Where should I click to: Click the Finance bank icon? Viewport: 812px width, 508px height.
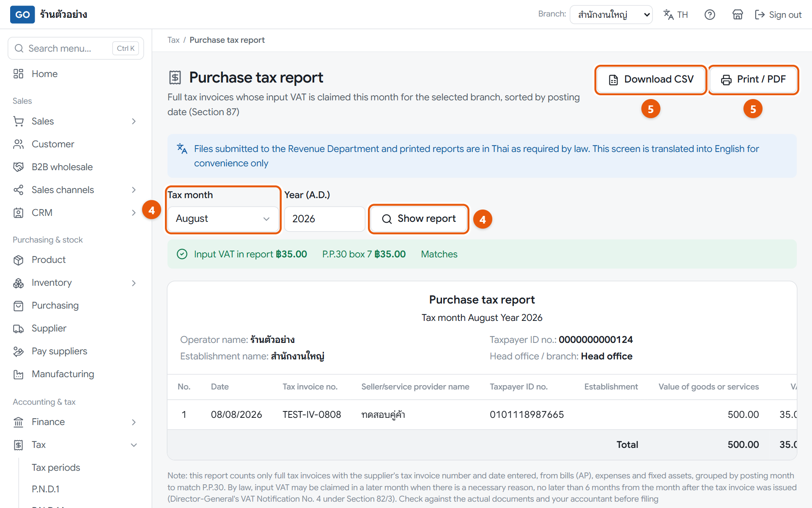(18, 422)
